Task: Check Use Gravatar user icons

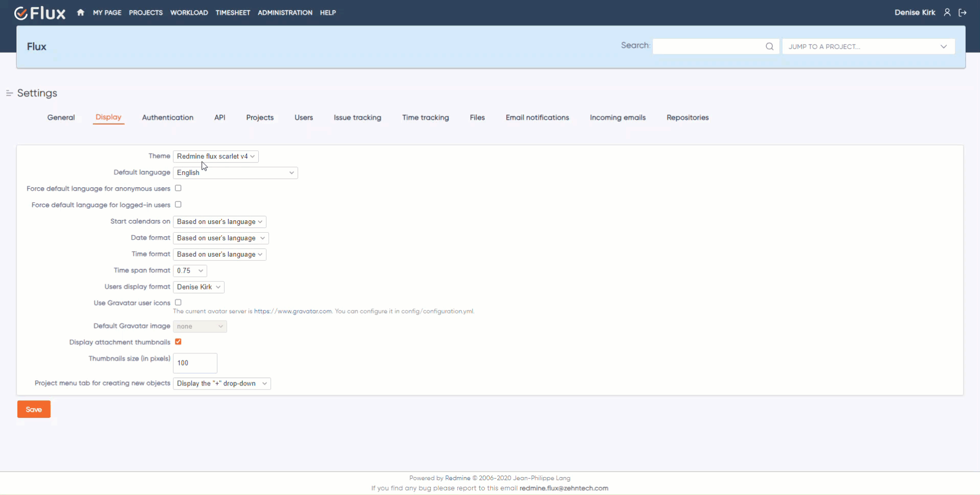Action: pyautogui.click(x=178, y=302)
